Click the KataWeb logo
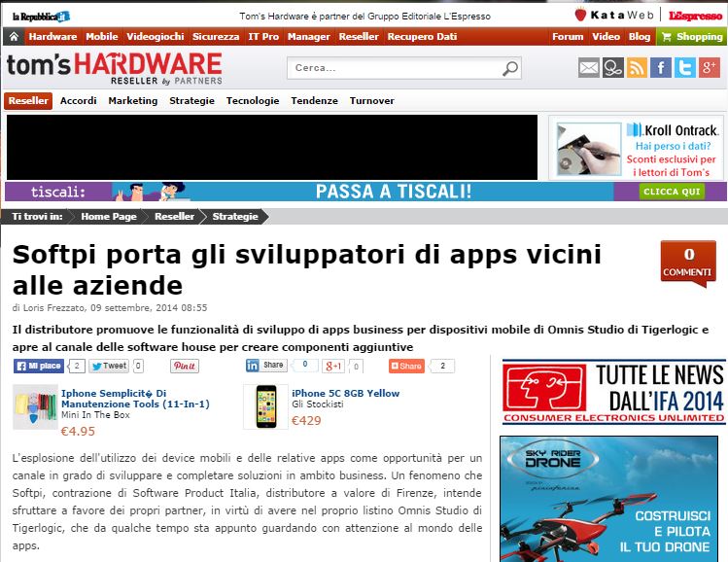The height and width of the screenshot is (562, 728). pyautogui.click(x=614, y=16)
